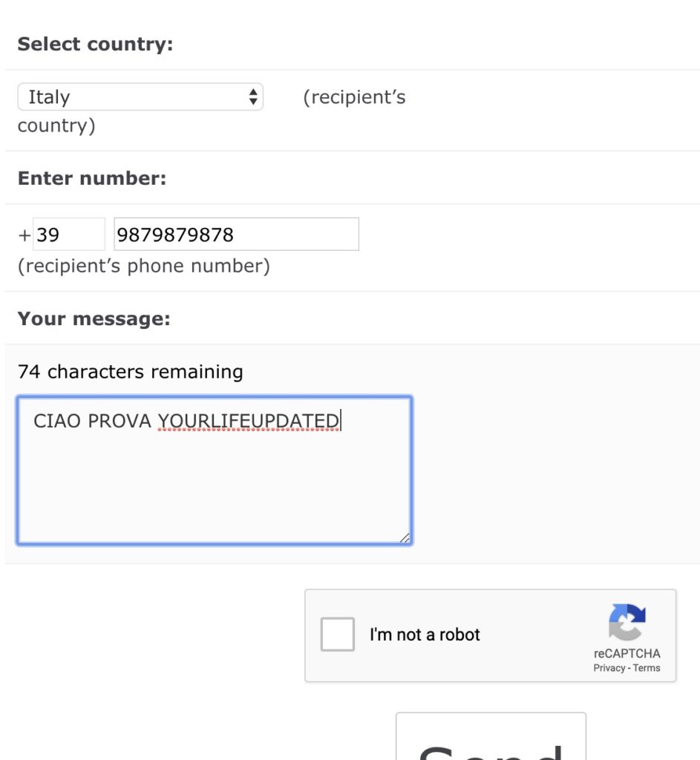Tick the "I'm not a robot" checkbox
The width and height of the screenshot is (700, 760).
[x=337, y=635]
